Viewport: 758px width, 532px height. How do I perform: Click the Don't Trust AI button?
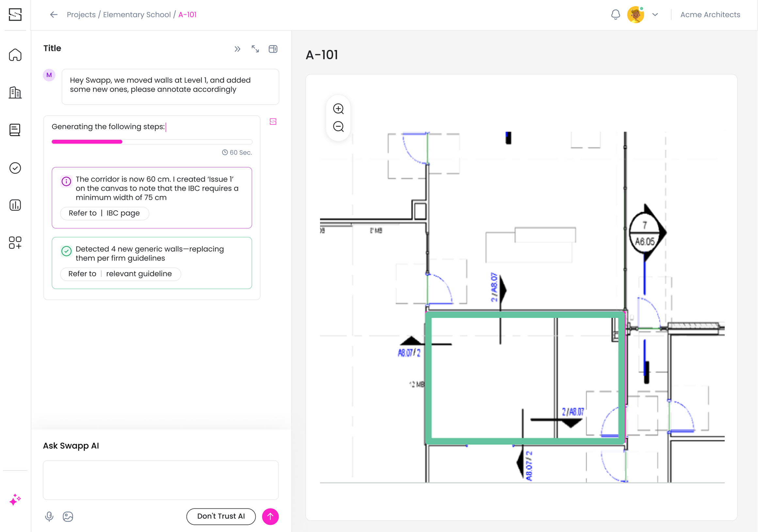tap(221, 516)
